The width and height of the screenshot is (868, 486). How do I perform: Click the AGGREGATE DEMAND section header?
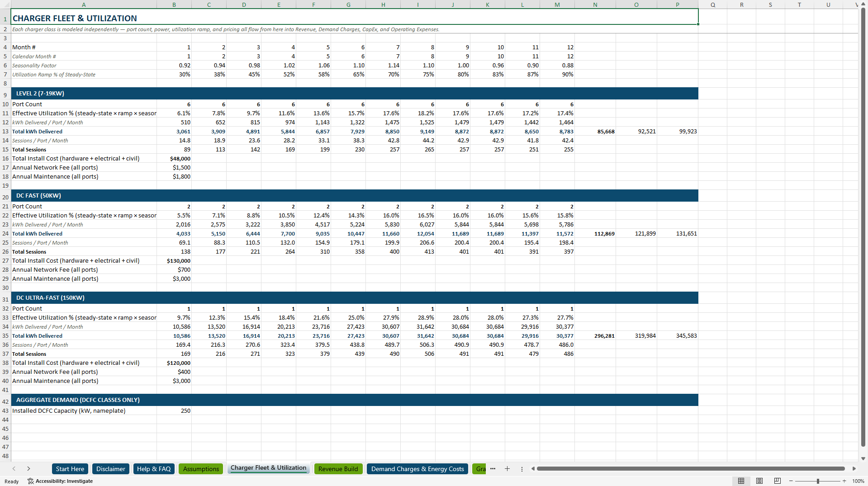(x=355, y=400)
